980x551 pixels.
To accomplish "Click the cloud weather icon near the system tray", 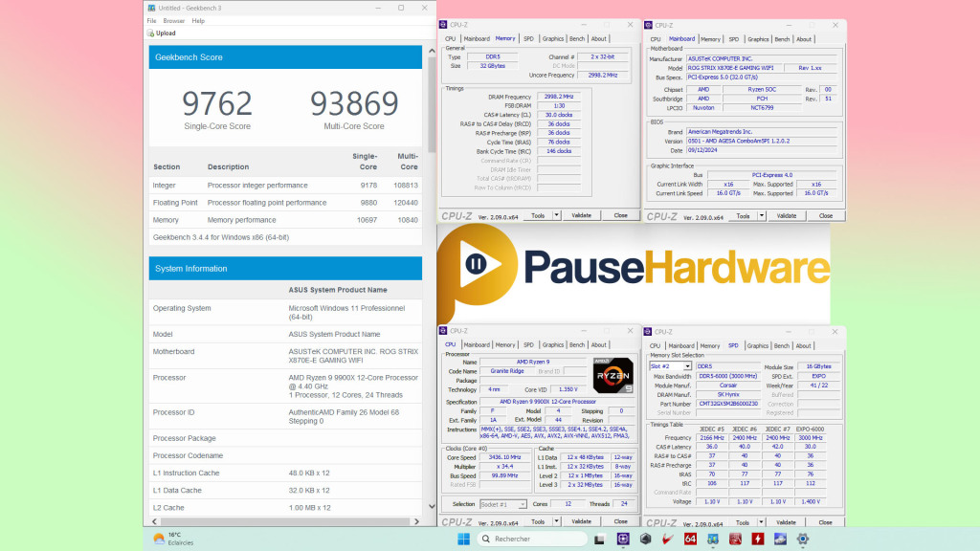I will click(779, 539).
